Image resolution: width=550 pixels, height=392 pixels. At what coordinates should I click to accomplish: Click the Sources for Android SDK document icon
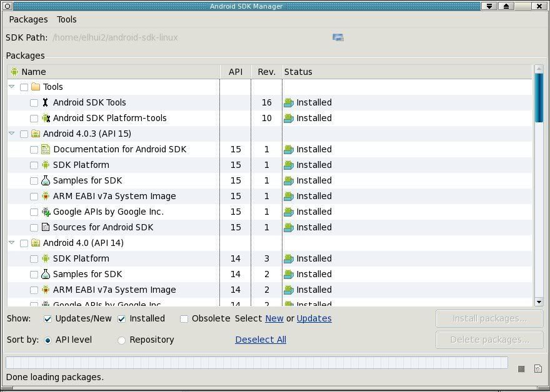(46, 227)
